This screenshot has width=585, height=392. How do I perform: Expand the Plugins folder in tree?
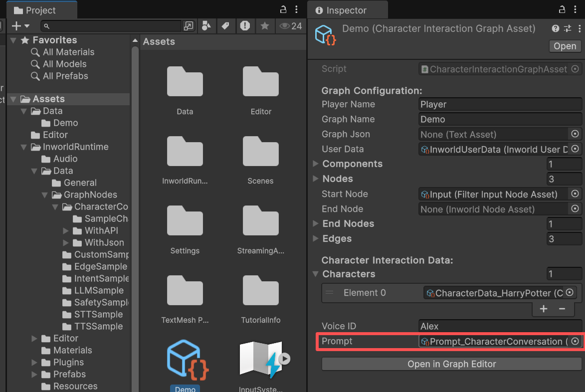click(x=34, y=362)
